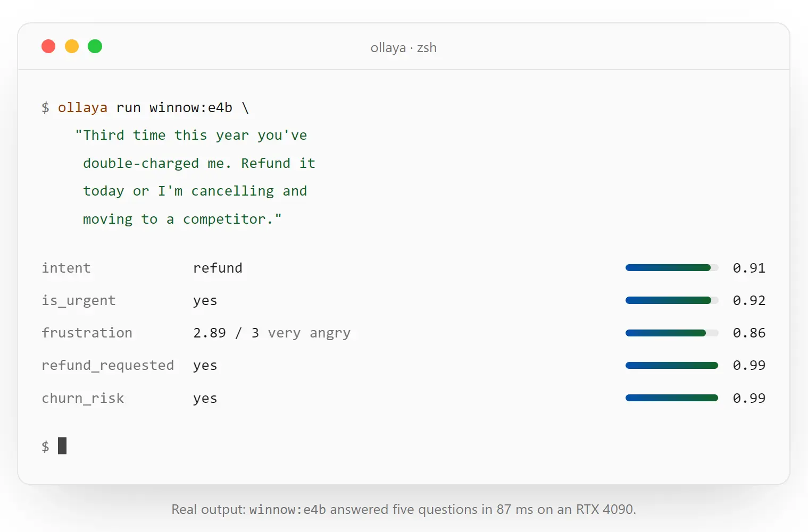Click the ollaya command word
Image resolution: width=808 pixels, height=532 pixels.
point(82,108)
